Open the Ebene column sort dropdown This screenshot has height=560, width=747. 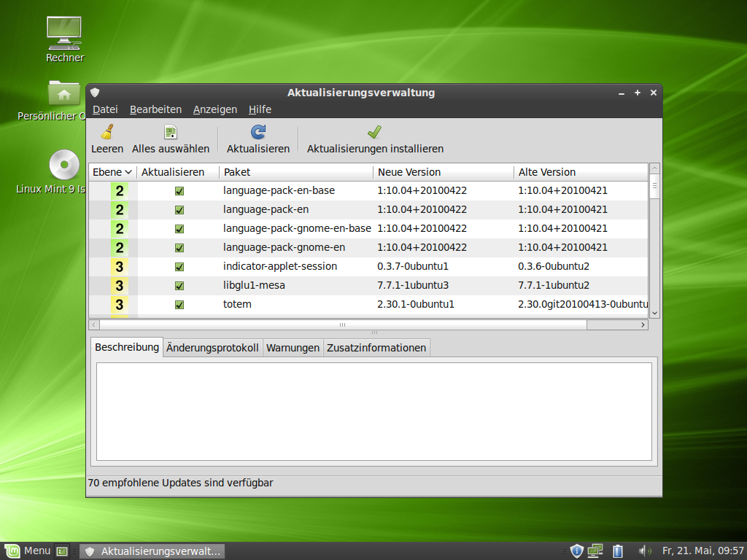[x=112, y=172]
